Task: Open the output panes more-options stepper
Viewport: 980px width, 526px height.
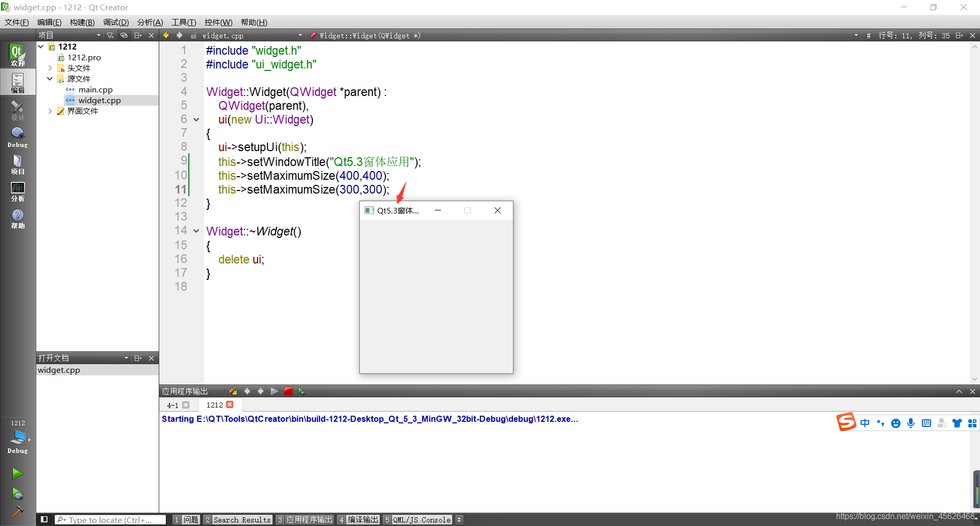Action: pos(459,519)
